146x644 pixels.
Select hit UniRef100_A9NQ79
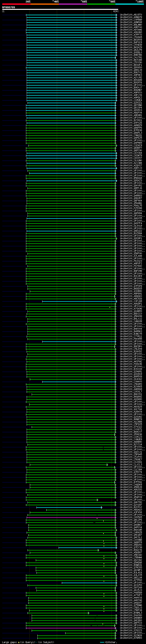(x=131, y=17)
